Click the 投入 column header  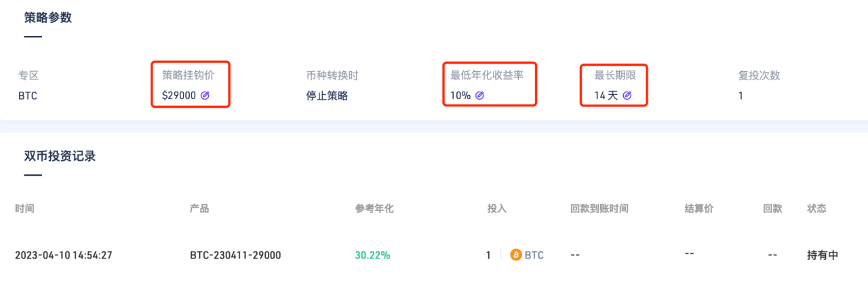496,208
